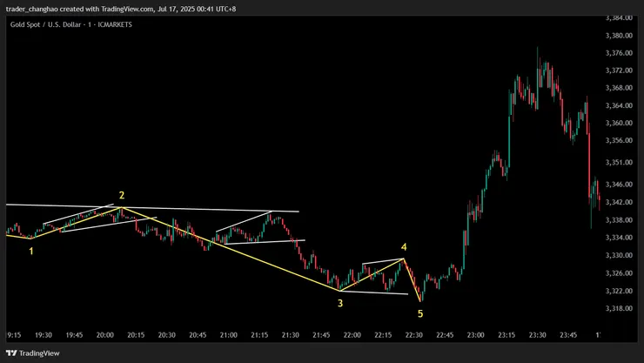Click the 21:45 time axis label
Image resolution: width=644 pixels, height=363 pixels.
pyautogui.click(x=321, y=335)
